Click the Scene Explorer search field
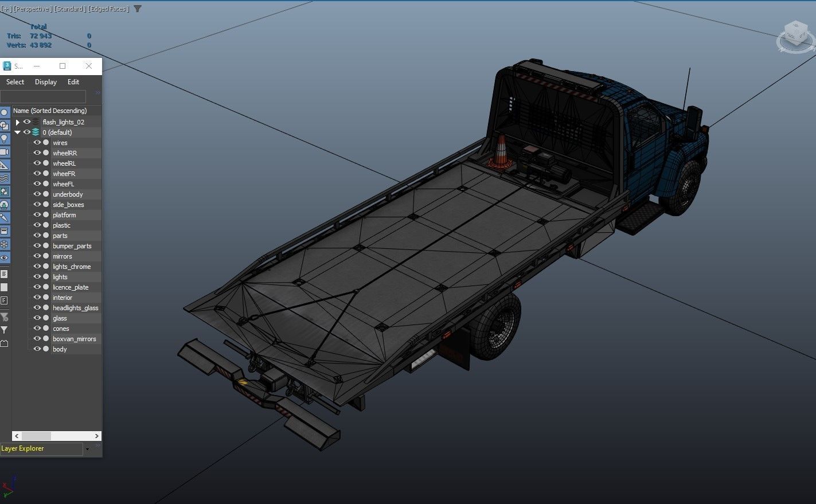Screen dimensions: 816x504 point(43,96)
